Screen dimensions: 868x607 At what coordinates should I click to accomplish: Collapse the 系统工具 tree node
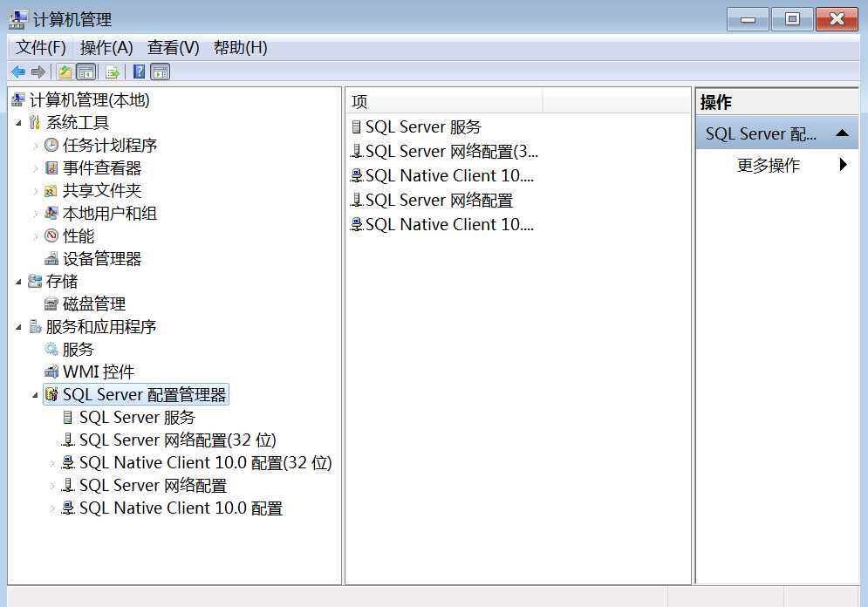(19, 123)
